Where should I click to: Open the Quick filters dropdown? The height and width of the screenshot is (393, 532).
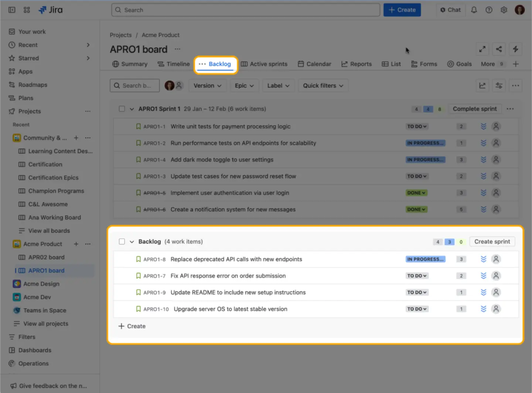323,85
